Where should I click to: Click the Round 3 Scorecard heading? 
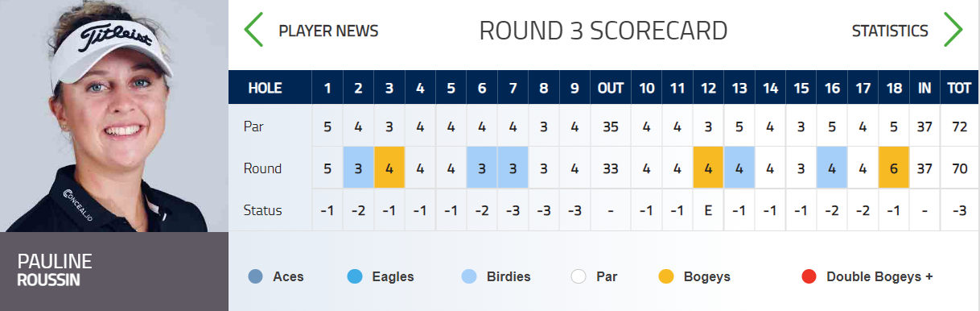(603, 31)
